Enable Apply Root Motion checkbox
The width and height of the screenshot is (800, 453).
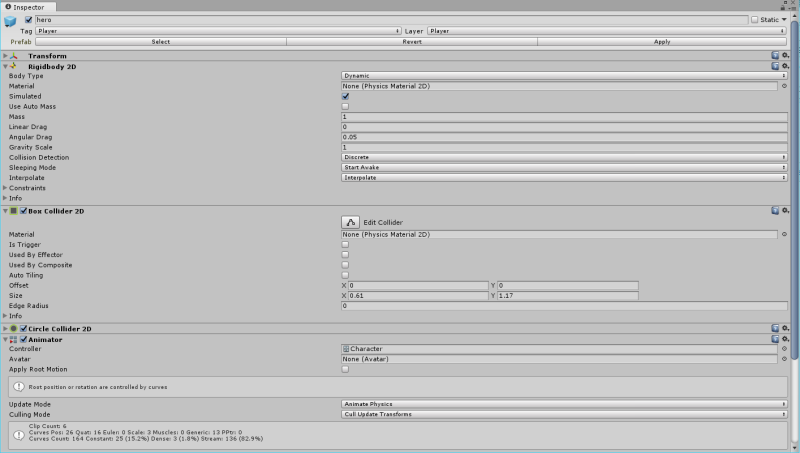tap(345, 369)
